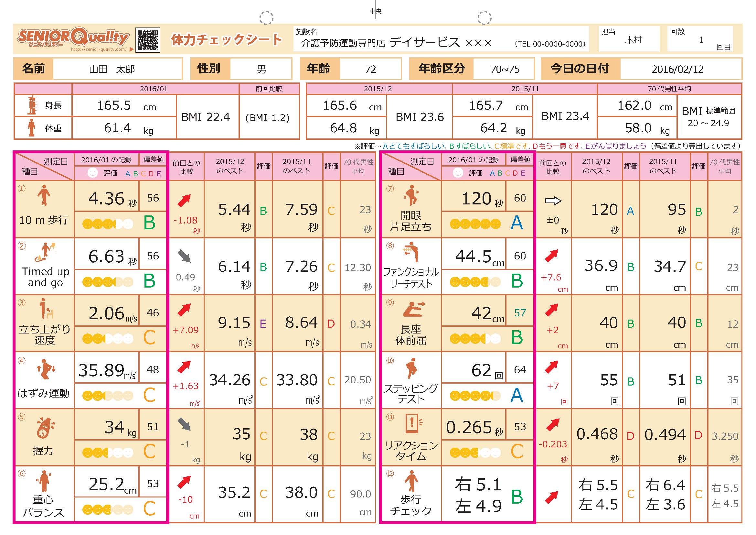Image resolution: width=756 pixels, height=535 pixels.
Task: Click the name field 山田 太郎
Action: point(118,69)
